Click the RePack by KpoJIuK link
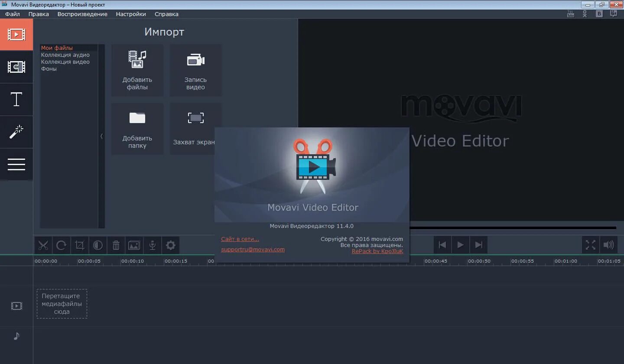Viewport: 624px width, 364px height. click(x=377, y=250)
